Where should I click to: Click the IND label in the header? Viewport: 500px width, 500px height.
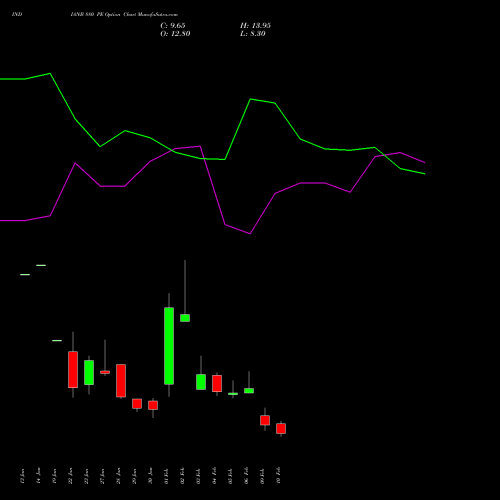(17, 15)
